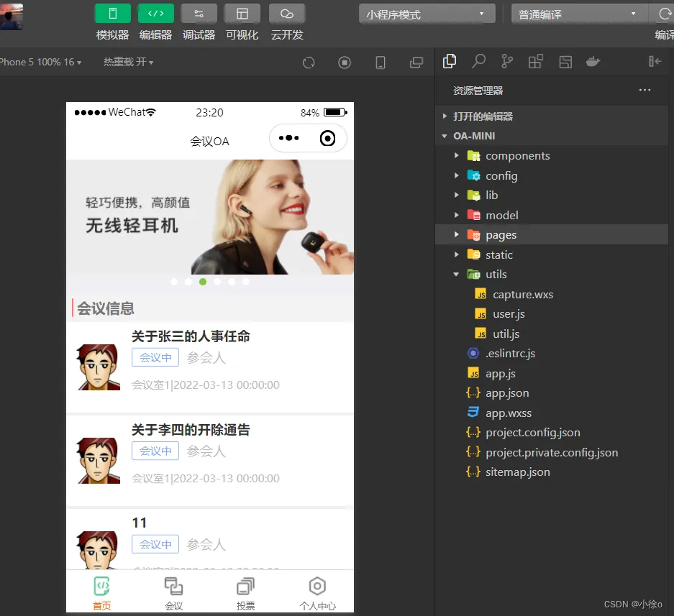The width and height of the screenshot is (674, 616).
Task: Toggle the 模拟器 simulator panel button
Action: (113, 14)
